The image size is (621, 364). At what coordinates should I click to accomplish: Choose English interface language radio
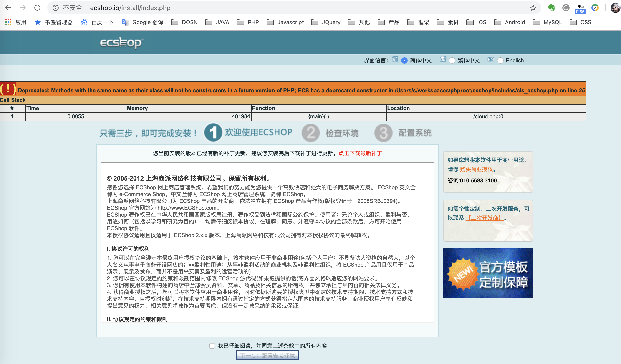500,61
